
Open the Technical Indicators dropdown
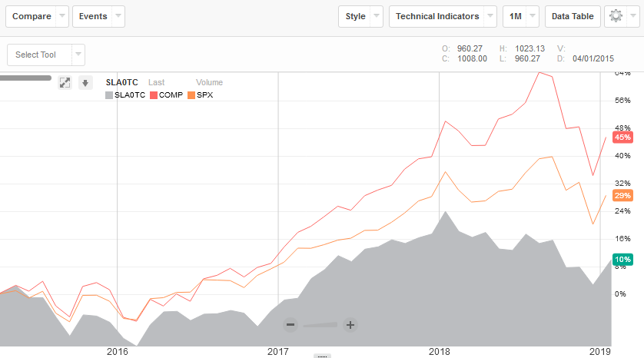tap(443, 16)
